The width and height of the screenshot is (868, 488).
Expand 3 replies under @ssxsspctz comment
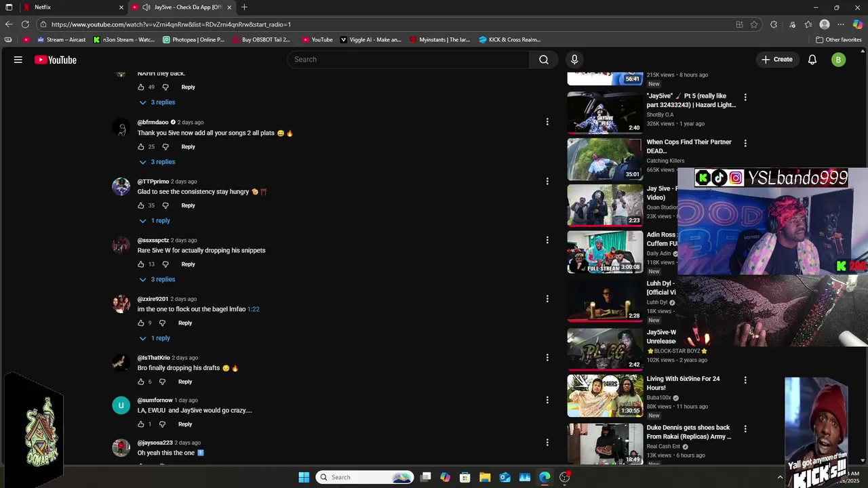157,279
